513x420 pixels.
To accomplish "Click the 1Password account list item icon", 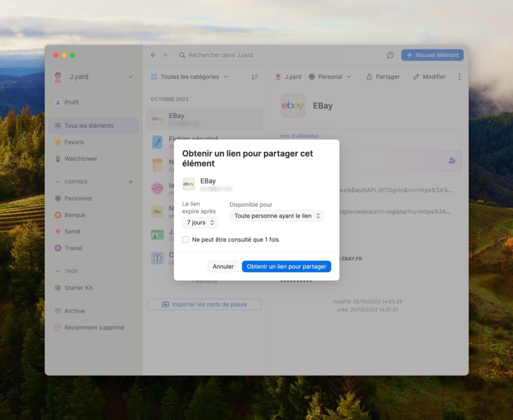I will coord(157,258).
